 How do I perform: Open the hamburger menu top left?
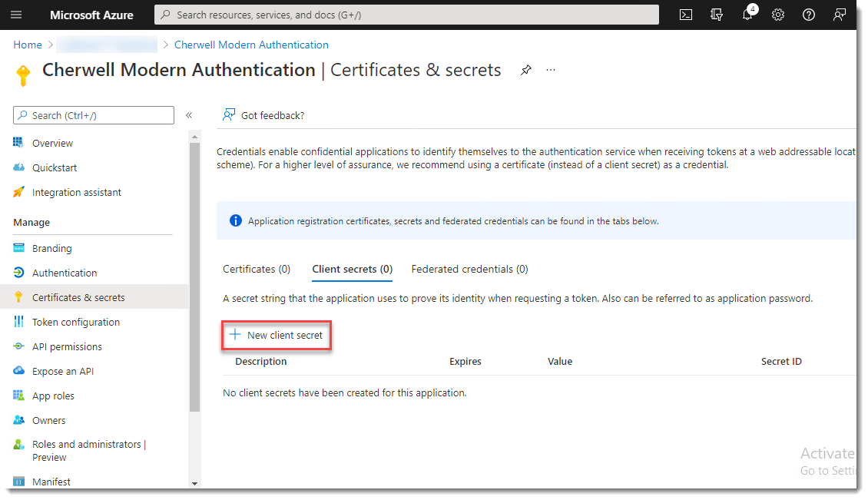(x=16, y=14)
